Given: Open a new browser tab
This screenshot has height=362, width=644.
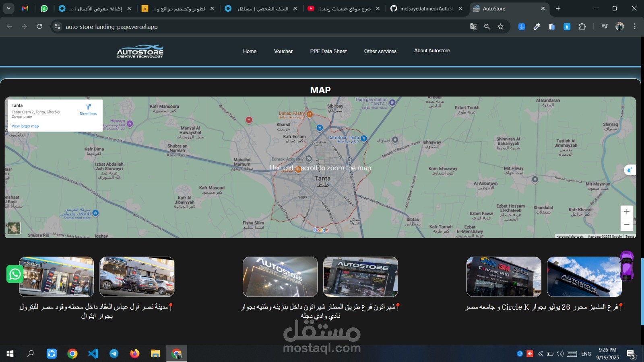Looking at the screenshot, I should (558, 8).
